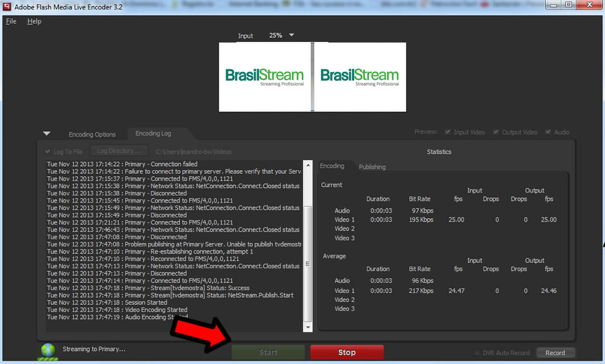Click the 'NetStream.Publish.Start' log line

170,295
